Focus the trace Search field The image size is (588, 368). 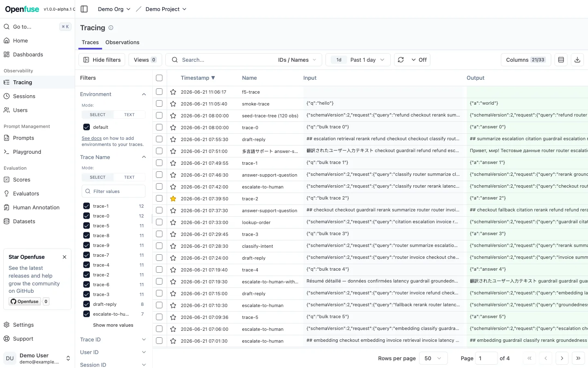pyautogui.click(x=220, y=60)
